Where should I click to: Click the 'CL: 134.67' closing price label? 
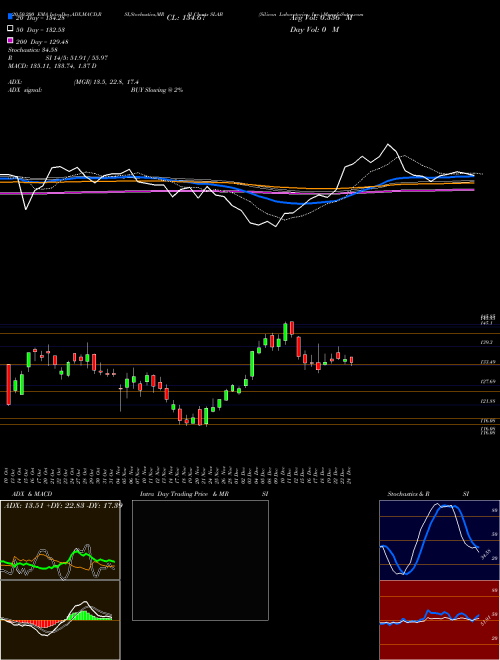(186, 18)
